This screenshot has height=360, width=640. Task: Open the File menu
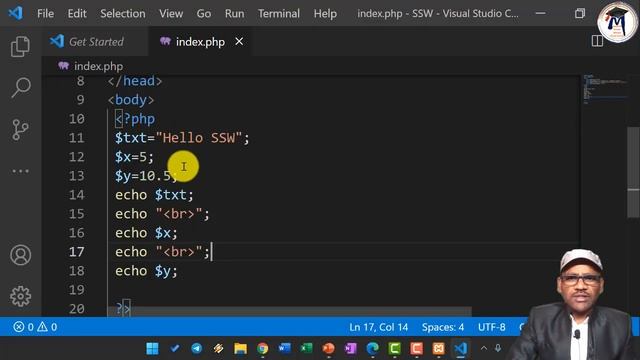click(45, 13)
